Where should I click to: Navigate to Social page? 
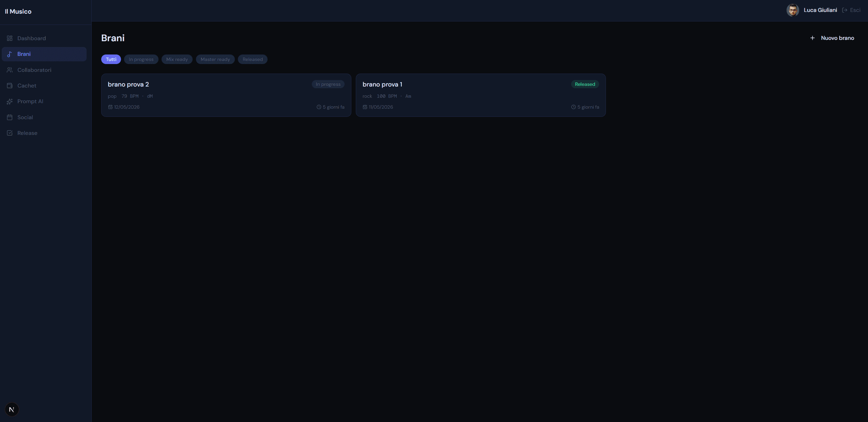pyautogui.click(x=44, y=117)
